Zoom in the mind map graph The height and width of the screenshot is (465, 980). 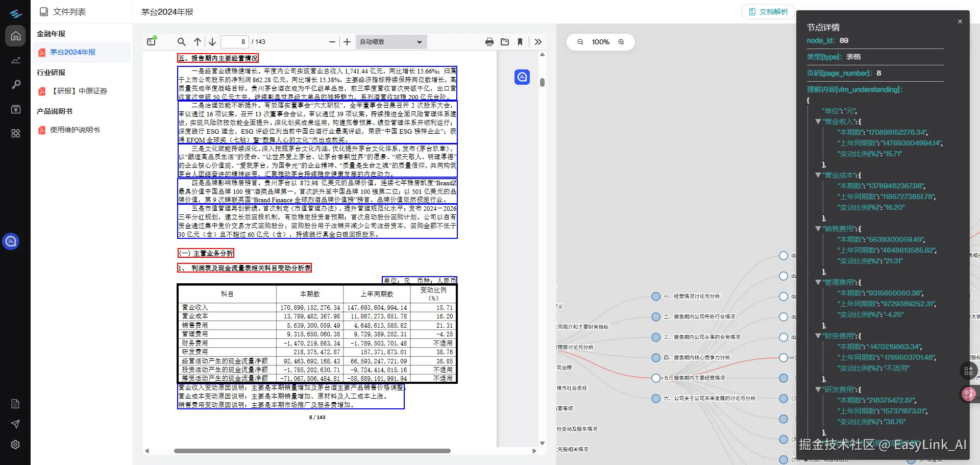[621, 42]
